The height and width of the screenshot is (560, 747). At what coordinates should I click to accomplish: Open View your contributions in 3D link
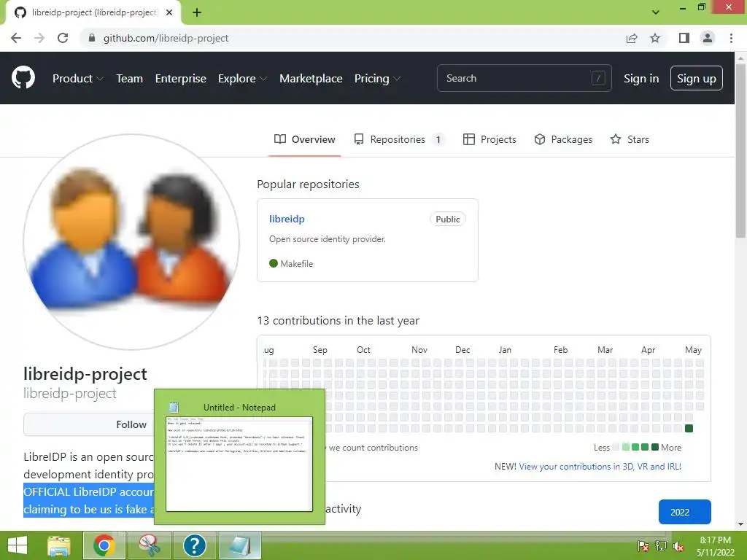pyautogui.click(x=600, y=467)
